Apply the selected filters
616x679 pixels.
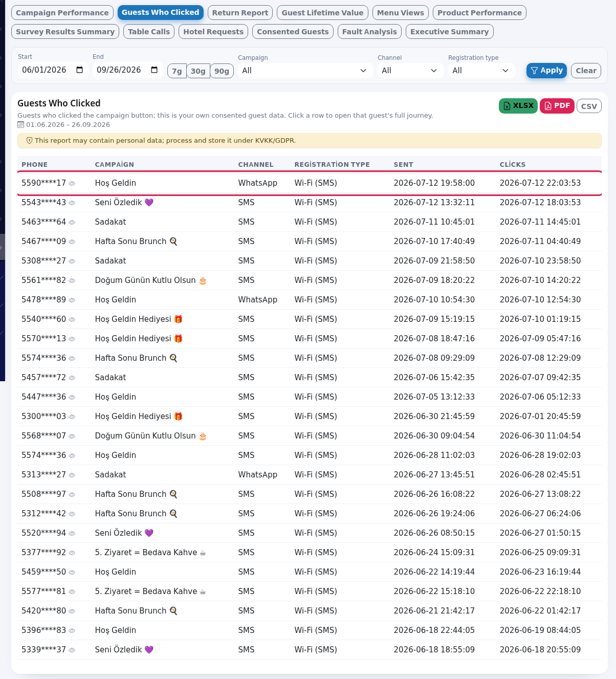point(546,71)
